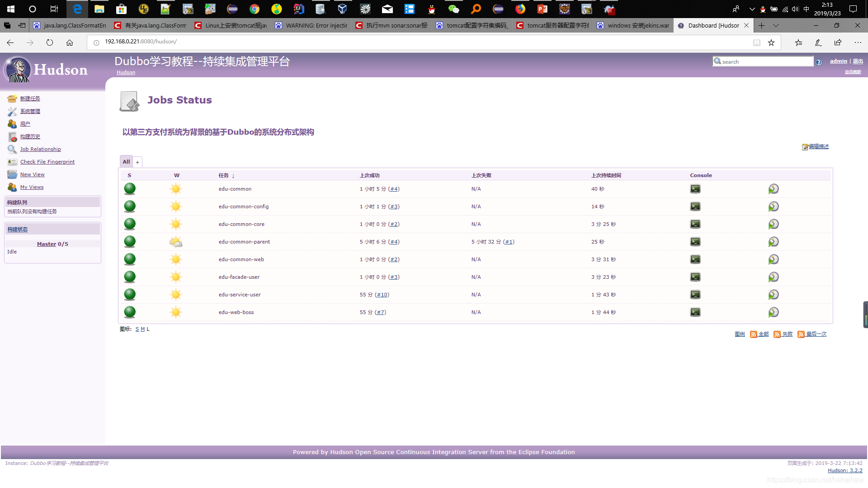
Task: Open console output for edu-web-boss
Action: 695,312
